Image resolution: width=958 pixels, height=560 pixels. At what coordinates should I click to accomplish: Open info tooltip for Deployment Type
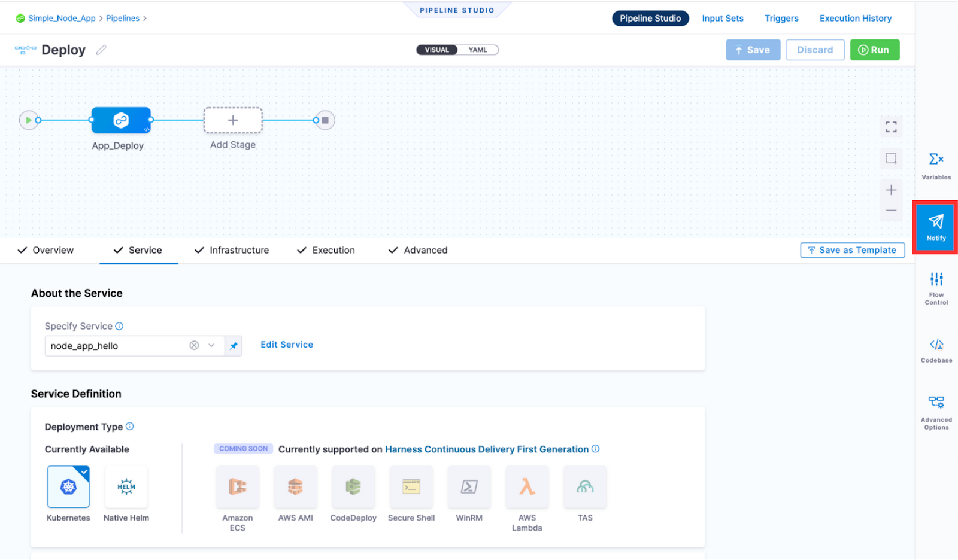point(130,427)
